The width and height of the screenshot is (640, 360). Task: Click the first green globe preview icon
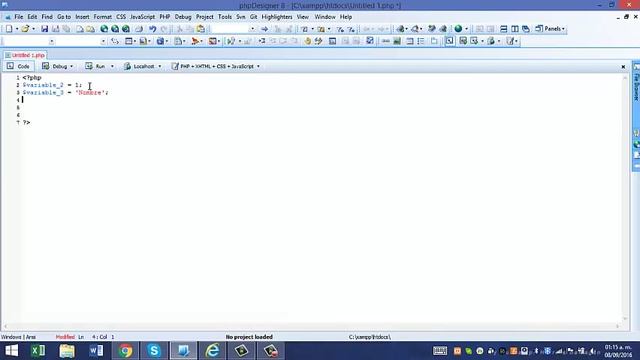tap(104, 29)
